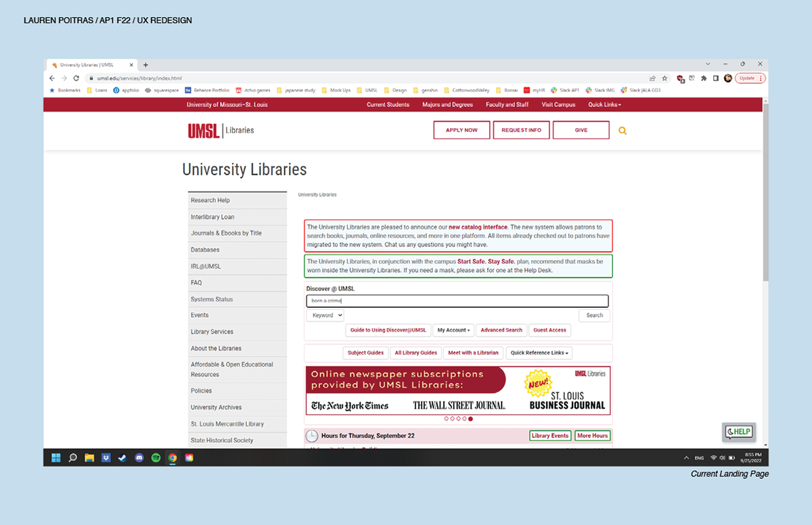Open Subject Guides
The height and width of the screenshot is (525, 812).
[x=365, y=352]
